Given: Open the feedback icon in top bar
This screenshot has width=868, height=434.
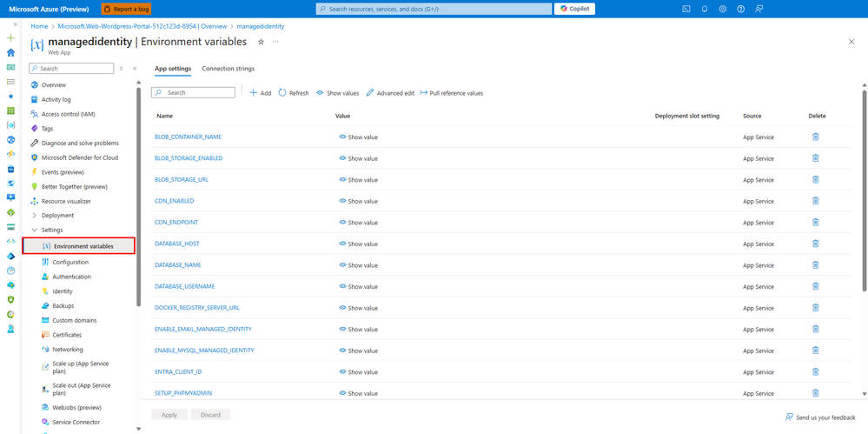Looking at the screenshot, I should [759, 9].
